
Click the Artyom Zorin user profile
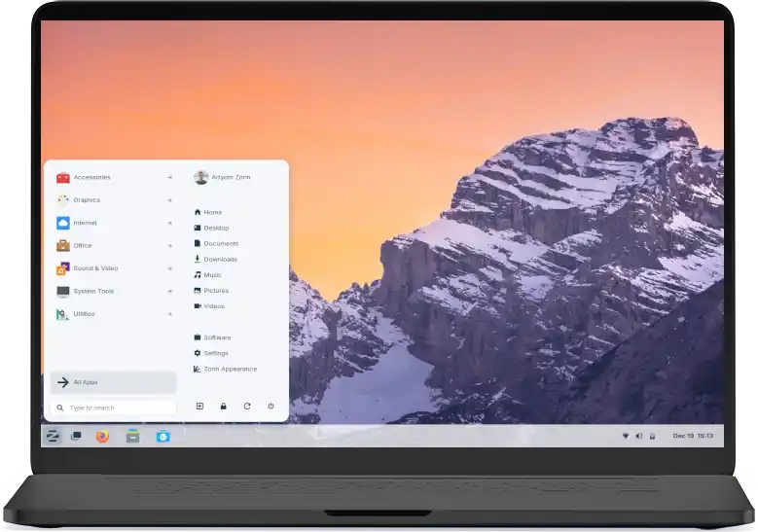(x=230, y=177)
